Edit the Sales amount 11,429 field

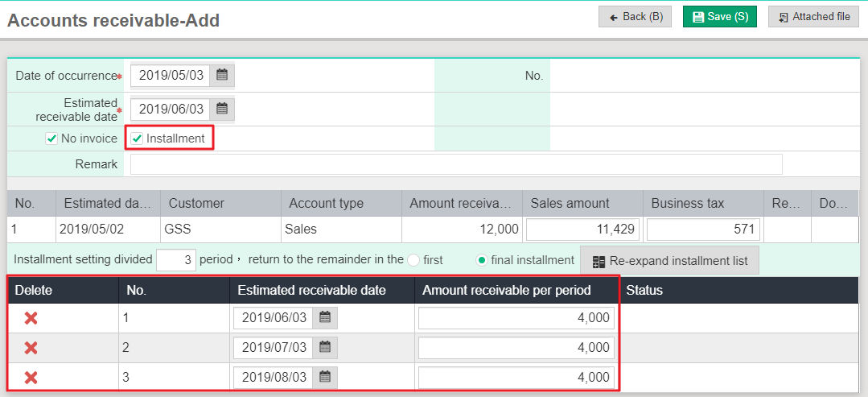[582, 229]
